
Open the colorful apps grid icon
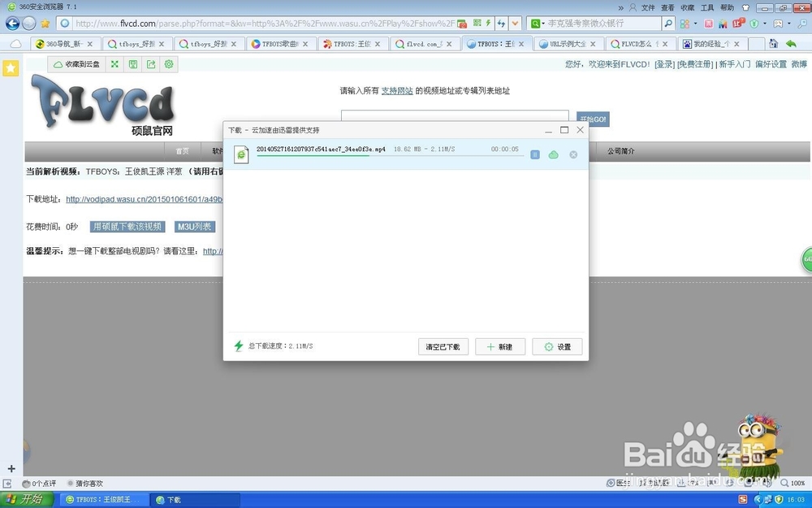[x=685, y=24]
